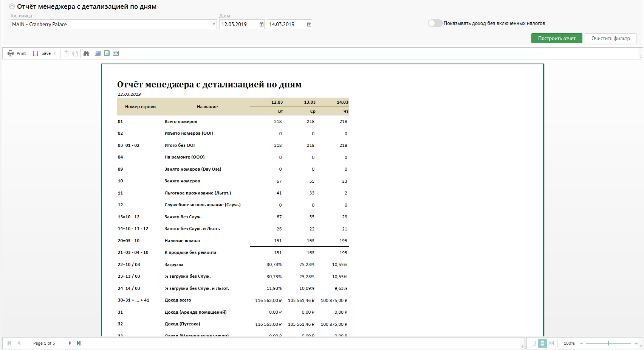Expand the hotel selection dropdown
Image resolution: width=644 pixels, height=350 pixels.
pyautogui.click(x=214, y=24)
